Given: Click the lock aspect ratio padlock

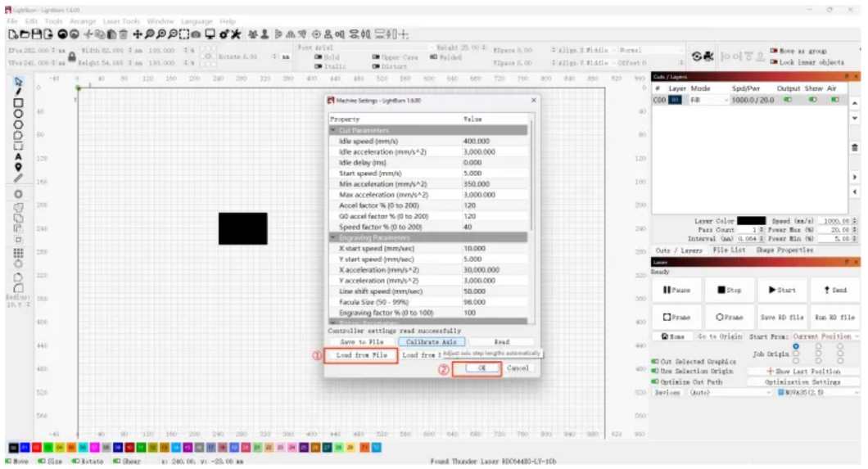Looking at the screenshot, I should coord(71,56).
